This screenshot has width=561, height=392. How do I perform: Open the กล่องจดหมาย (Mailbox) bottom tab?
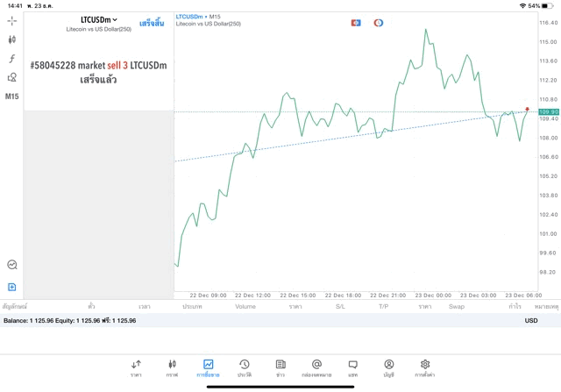click(316, 368)
